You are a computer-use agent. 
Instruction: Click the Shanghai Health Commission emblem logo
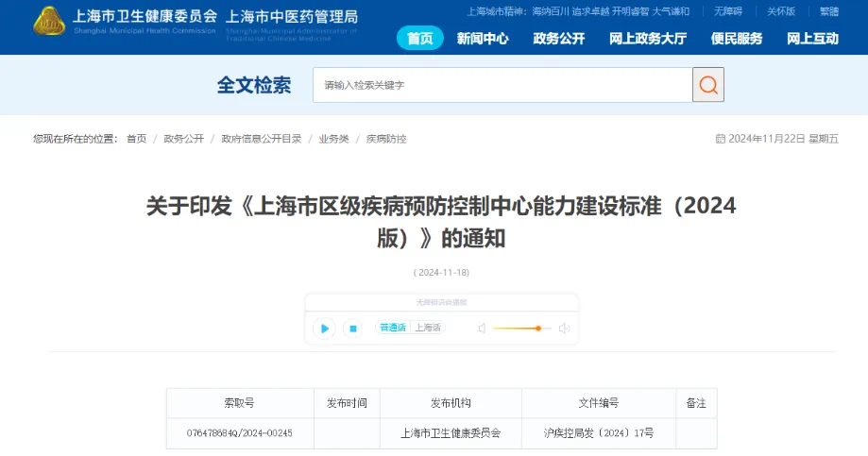(x=49, y=21)
